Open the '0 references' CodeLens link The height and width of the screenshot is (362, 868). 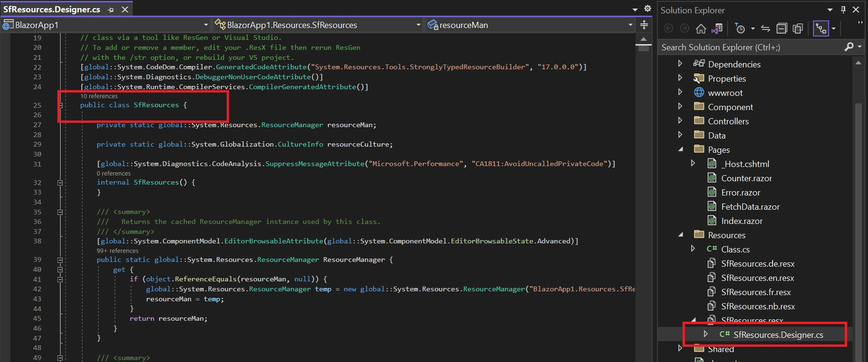[x=113, y=174]
